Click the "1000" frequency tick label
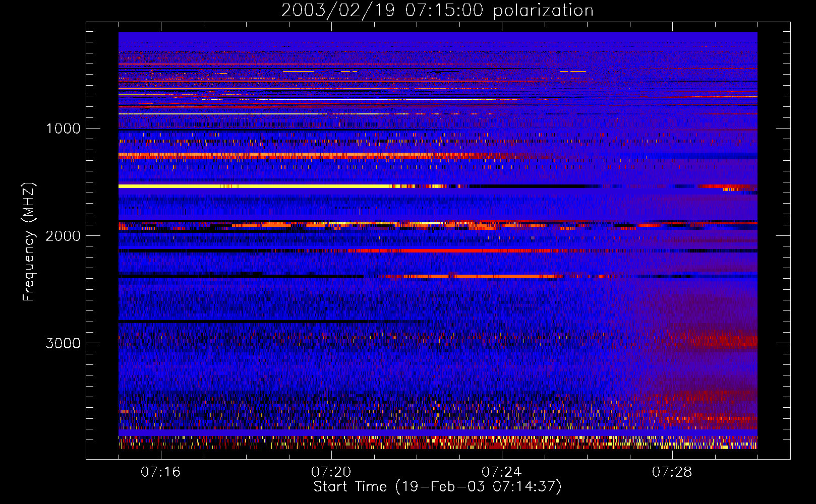 [63, 129]
